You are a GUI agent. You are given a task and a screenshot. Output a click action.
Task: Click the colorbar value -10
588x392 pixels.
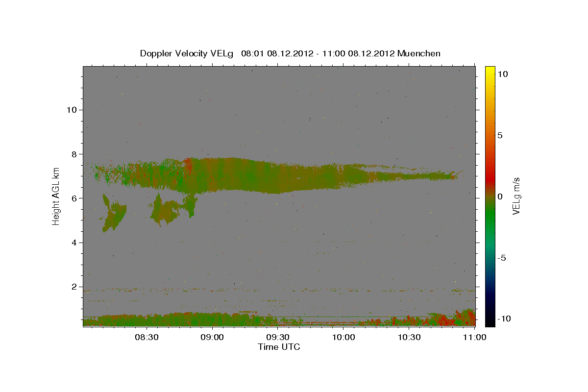click(504, 319)
